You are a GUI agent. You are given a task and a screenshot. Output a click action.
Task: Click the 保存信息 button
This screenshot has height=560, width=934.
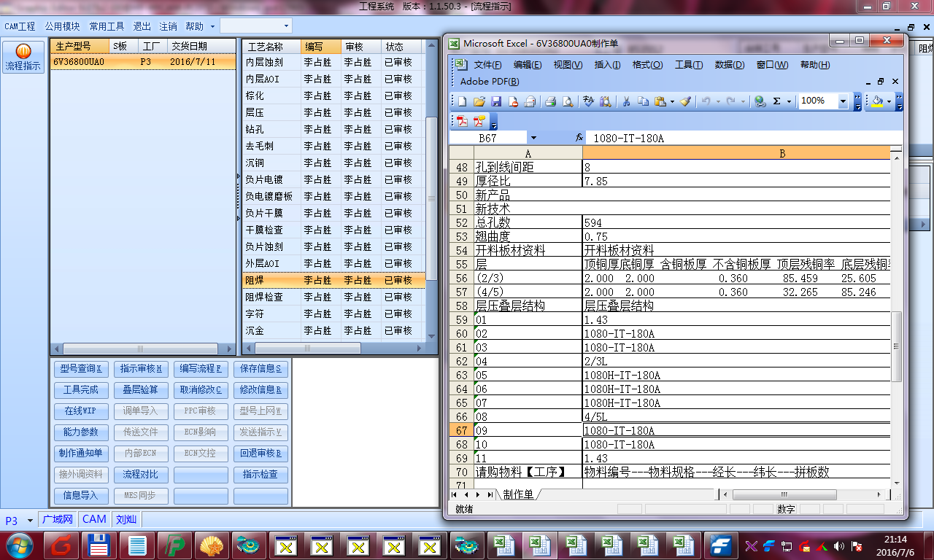click(260, 368)
